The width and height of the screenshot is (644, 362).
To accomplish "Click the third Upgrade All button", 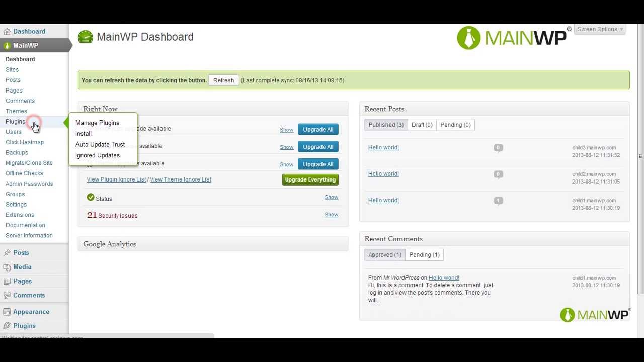I will pos(318,164).
